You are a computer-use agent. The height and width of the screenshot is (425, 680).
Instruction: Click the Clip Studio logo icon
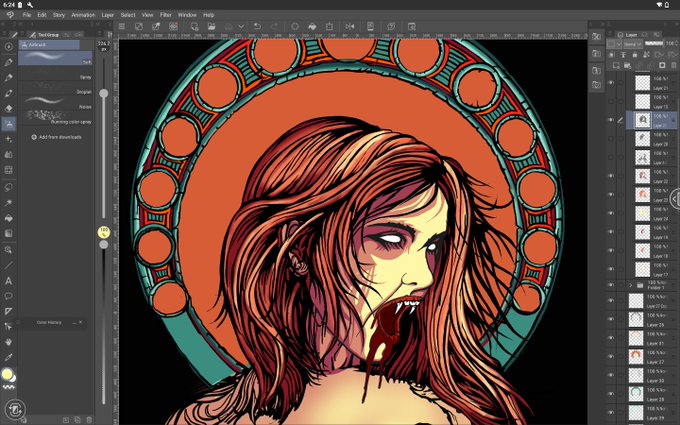[x=10, y=15]
